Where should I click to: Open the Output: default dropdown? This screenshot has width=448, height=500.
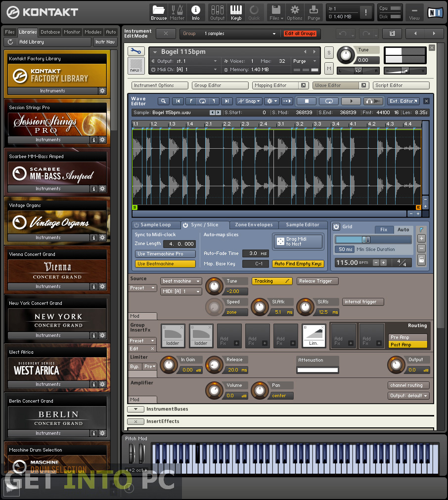(x=408, y=396)
